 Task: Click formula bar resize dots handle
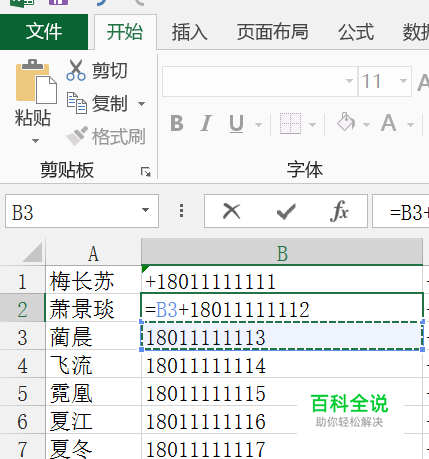click(x=181, y=211)
